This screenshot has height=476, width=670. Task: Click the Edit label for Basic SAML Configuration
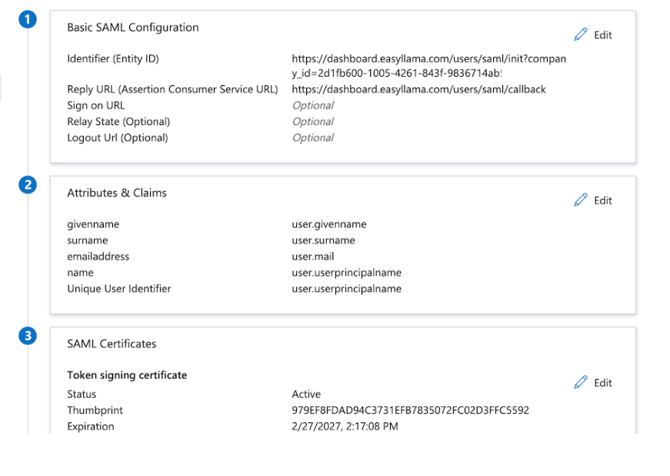point(602,35)
